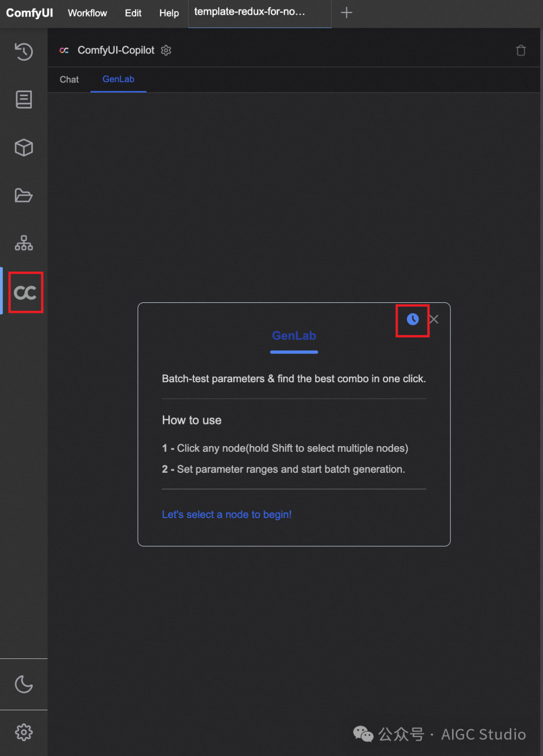The width and height of the screenshot is (543, 756).
Task: Open the node map hierarchy icon
Action: point(24,243)
